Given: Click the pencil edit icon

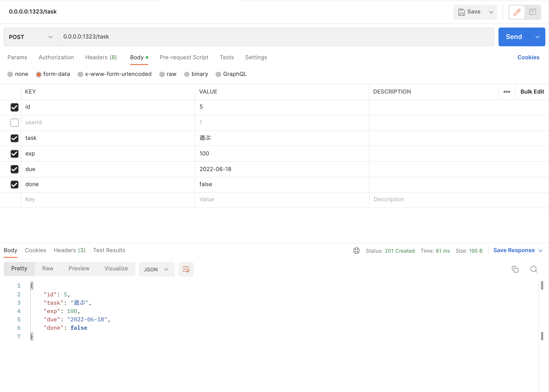Looking at the screenshot, I should [517, 12].
